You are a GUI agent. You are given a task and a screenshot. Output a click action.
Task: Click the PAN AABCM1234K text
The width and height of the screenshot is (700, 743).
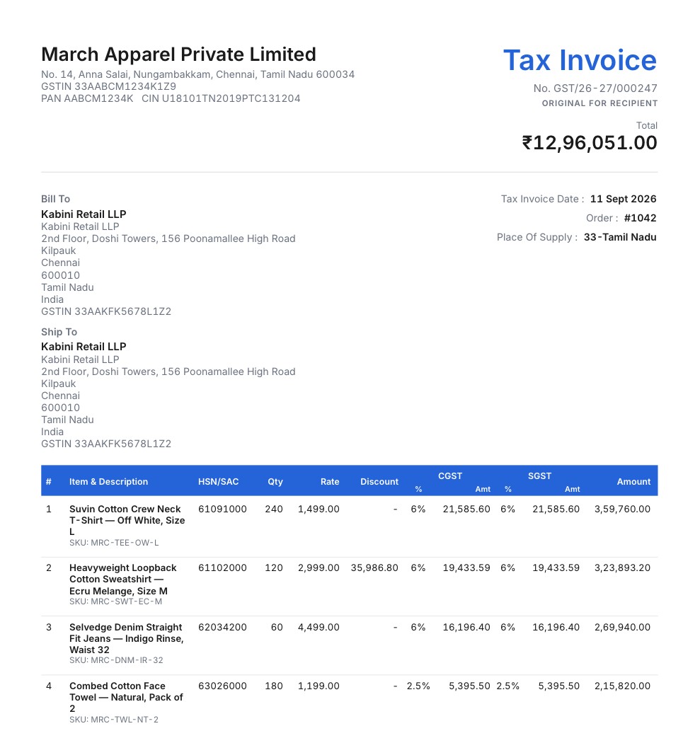87,98
